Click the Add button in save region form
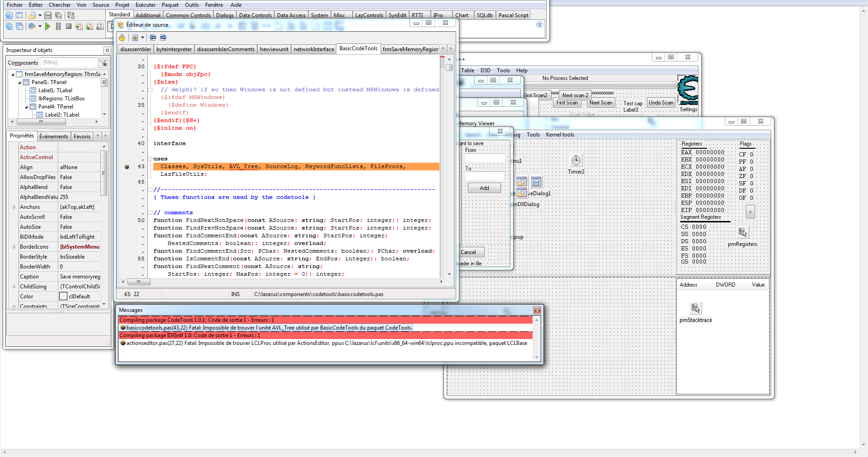This screenshot has height=457, width=868. coord(484,188)
